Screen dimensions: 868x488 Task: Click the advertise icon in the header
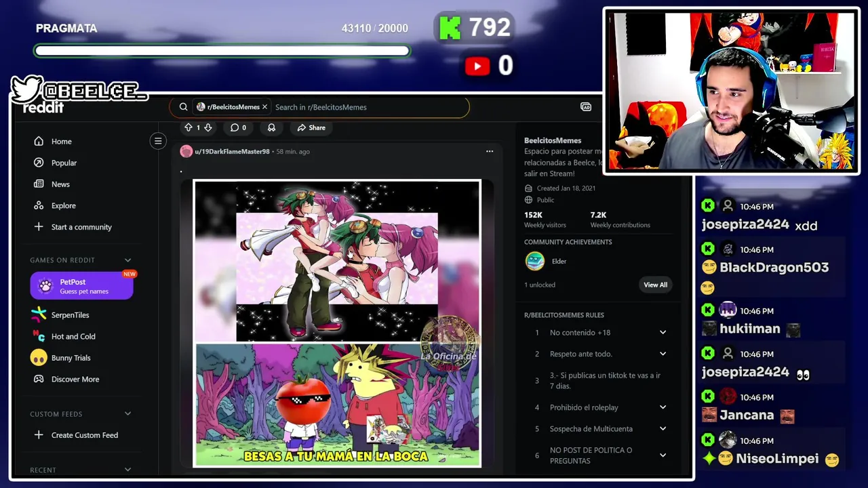(586, 107)
